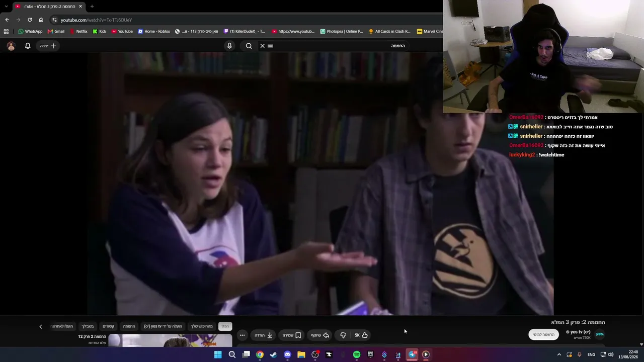
Task: View site information next to the URL
Action: pos(54,20)
